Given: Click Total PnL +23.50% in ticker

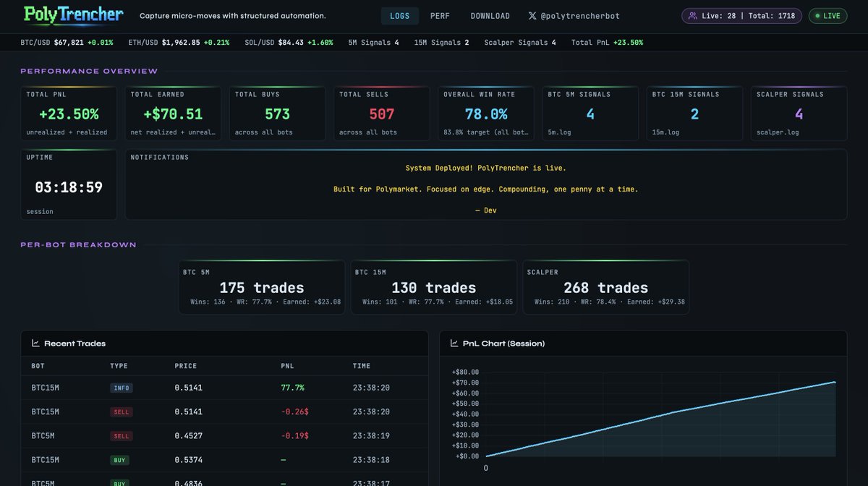Looking at the screenshot, I should tap(607, 43).
